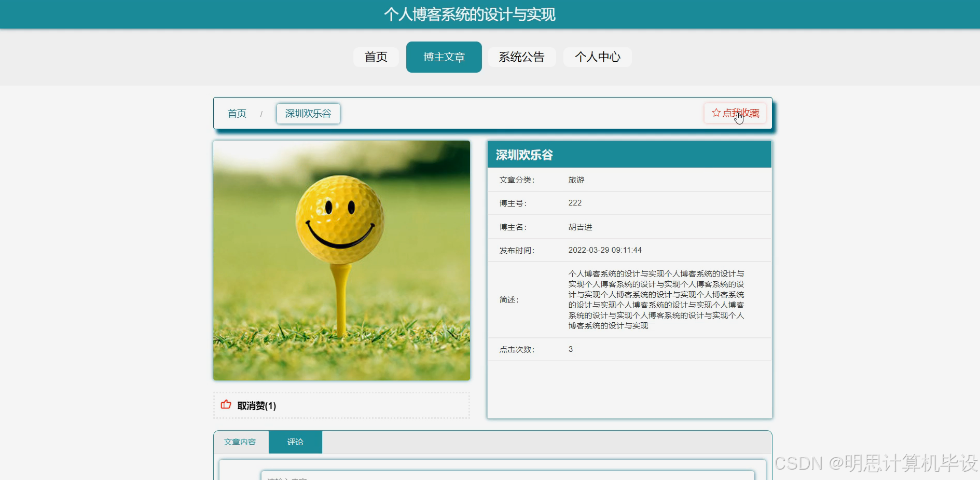Select the 评论 tab
The width and height of the screenshot is (980, 480).
point(295,442)
